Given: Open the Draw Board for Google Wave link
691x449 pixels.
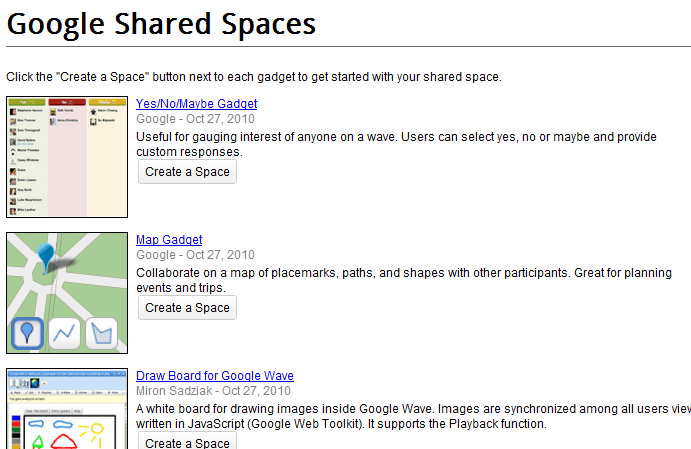Looking at the screenshot, I should (x=215, y=376).
